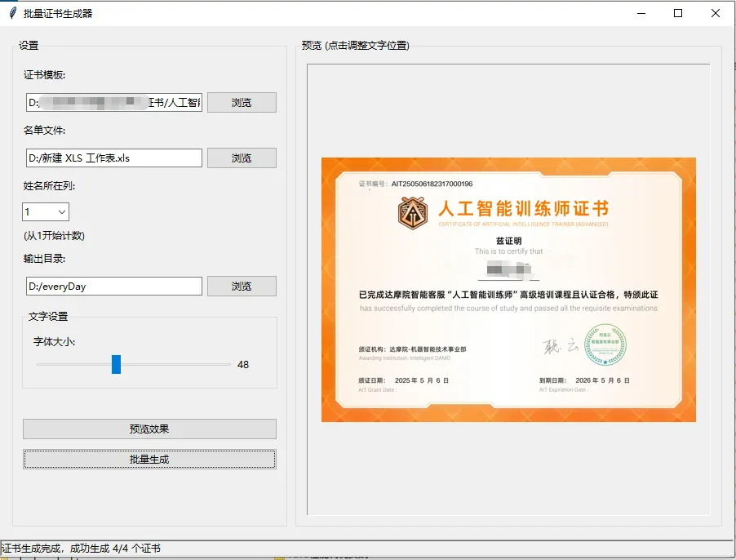Browse for the certificate template file
Screen dimensions: 736x560
pyautogui.click(x=242, y=102)
